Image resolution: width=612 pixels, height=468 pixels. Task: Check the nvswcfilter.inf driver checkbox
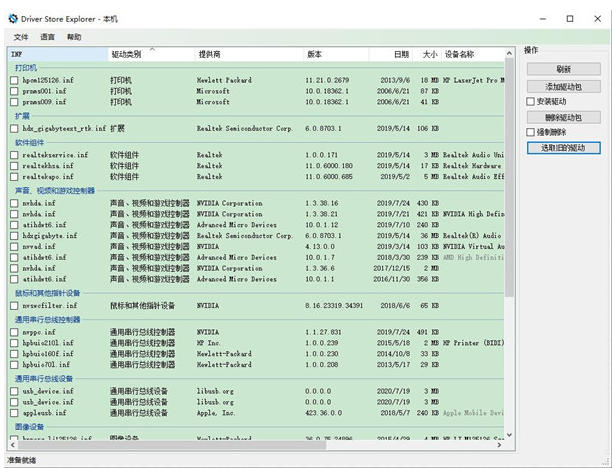coord(14,305)
